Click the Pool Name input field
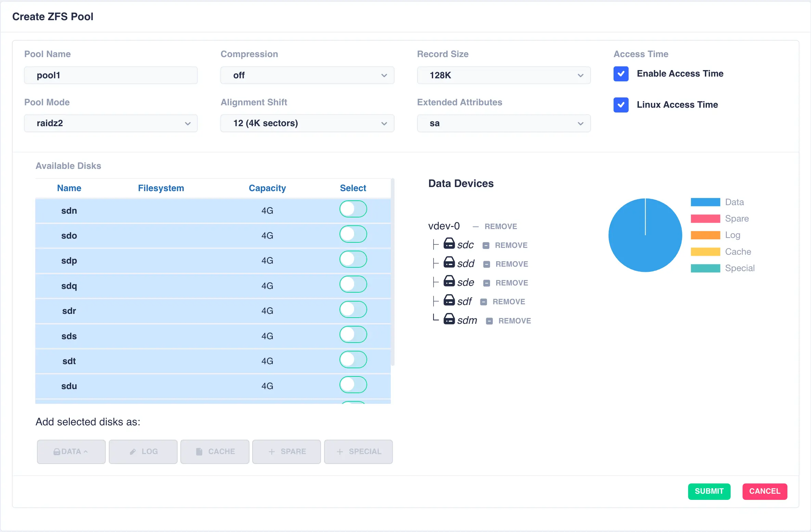This screenshot has height=532, width=811. click(111, 75)
